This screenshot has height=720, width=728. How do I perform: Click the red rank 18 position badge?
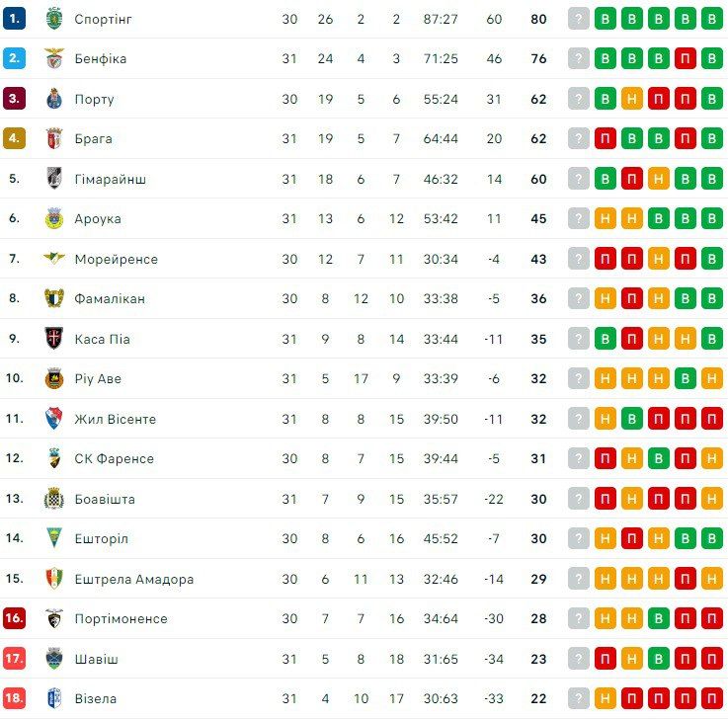14,698
